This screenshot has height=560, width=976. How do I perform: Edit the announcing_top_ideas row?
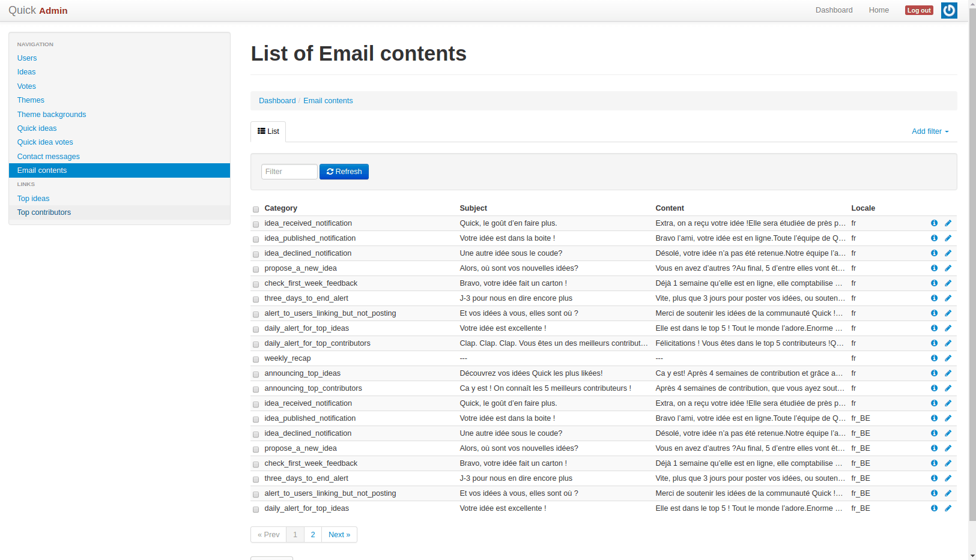pyautogui.click(x=948, y=373)
